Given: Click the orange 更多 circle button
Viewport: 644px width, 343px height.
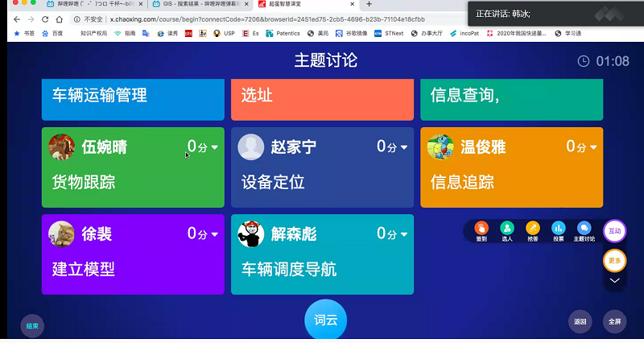Looking at the screenshot, I should (x=614, y=261).
